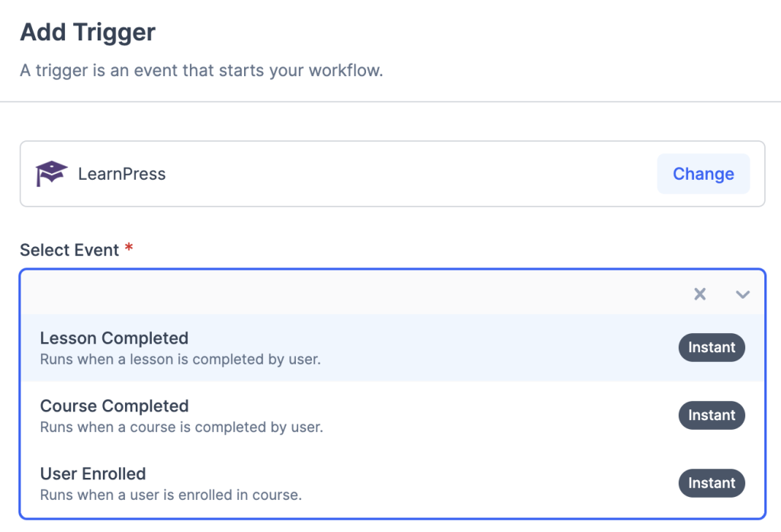Click the Add Trigger heading
Screen dimensions: 781x532
88,33
